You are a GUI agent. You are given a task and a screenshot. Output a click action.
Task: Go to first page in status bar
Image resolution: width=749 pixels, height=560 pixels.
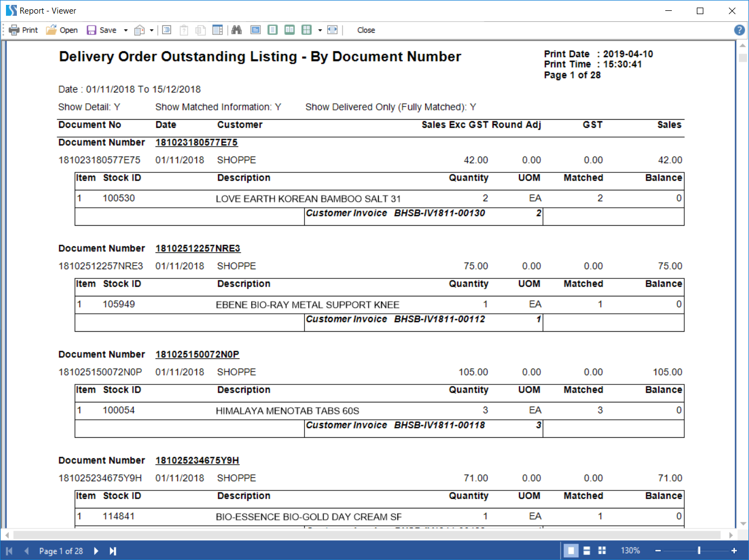[x=9, y=551]
